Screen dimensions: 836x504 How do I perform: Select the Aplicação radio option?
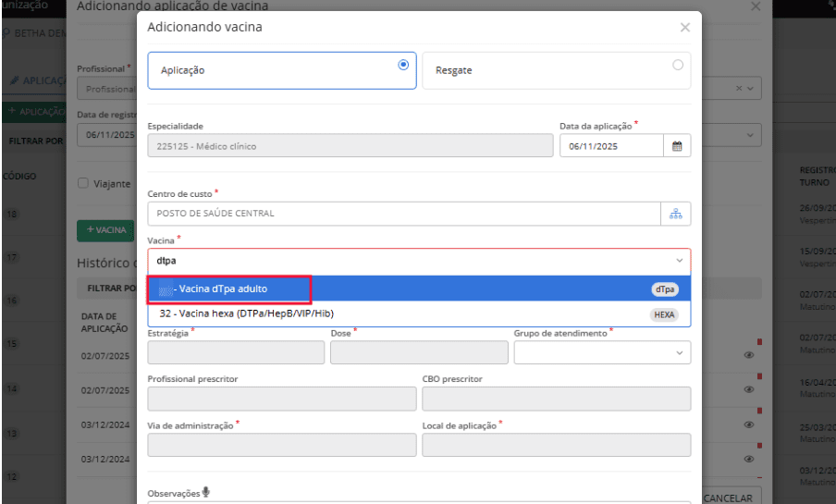tap(402, 65)
